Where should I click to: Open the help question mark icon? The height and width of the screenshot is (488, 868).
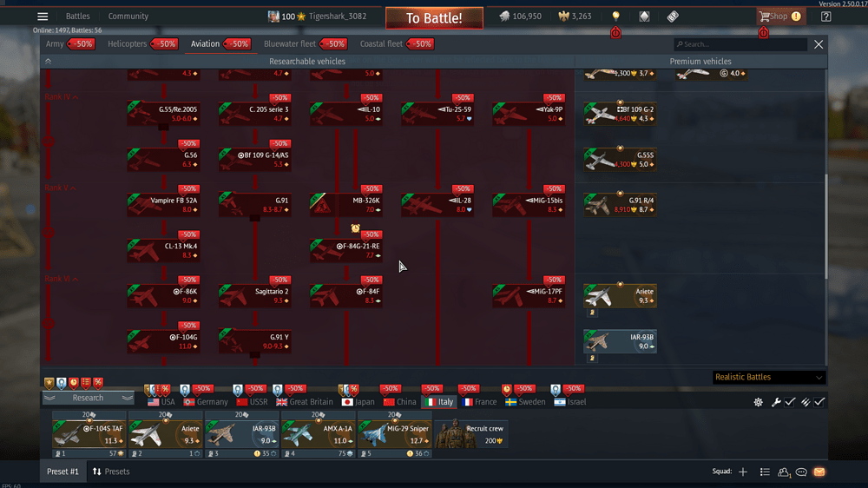click(x=826, y=16)
